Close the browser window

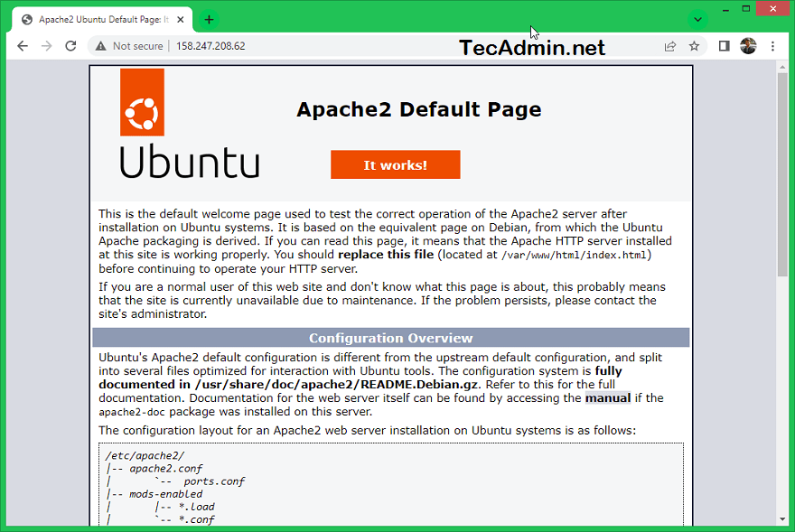tap(772, 9)
